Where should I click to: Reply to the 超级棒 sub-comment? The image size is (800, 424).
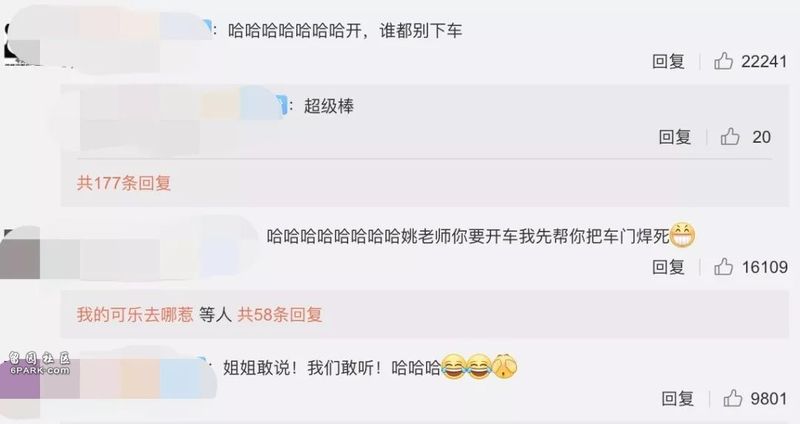click(x=675, y=137)
